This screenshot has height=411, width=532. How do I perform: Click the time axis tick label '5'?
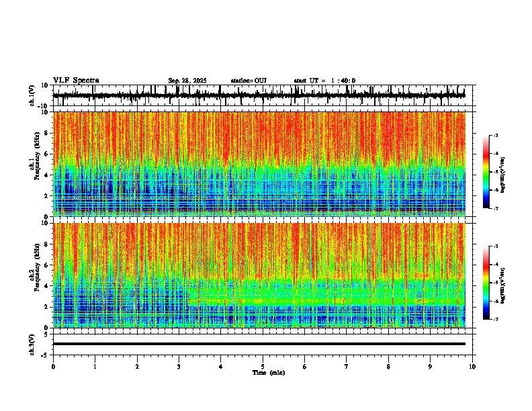[263, 367]
